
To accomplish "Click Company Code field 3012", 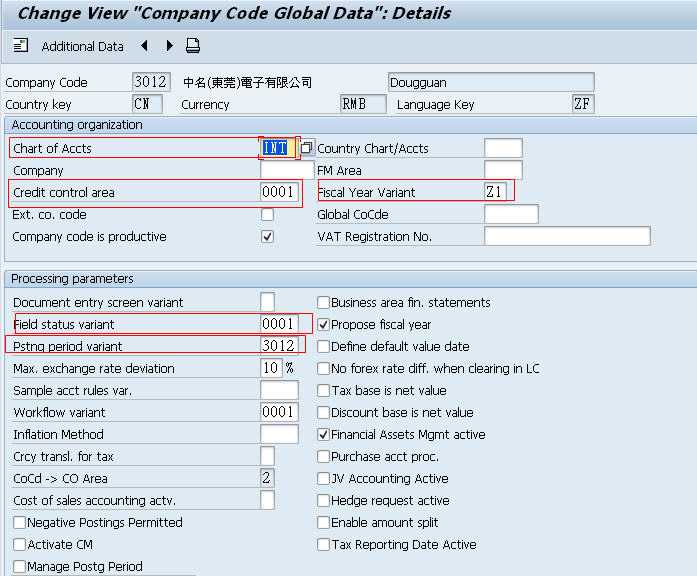I will tap(151, 82).
